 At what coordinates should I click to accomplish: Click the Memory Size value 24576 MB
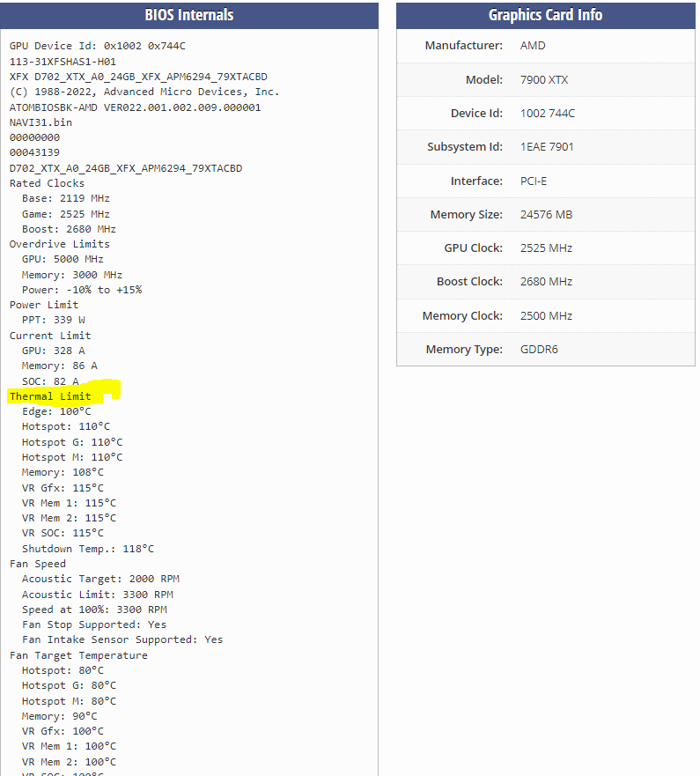point(546,215)
